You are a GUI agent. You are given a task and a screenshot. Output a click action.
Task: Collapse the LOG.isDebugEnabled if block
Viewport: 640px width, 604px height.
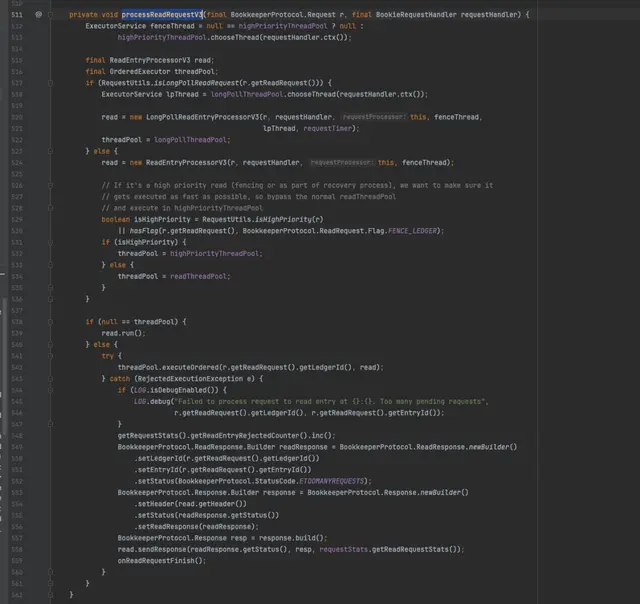50,390
